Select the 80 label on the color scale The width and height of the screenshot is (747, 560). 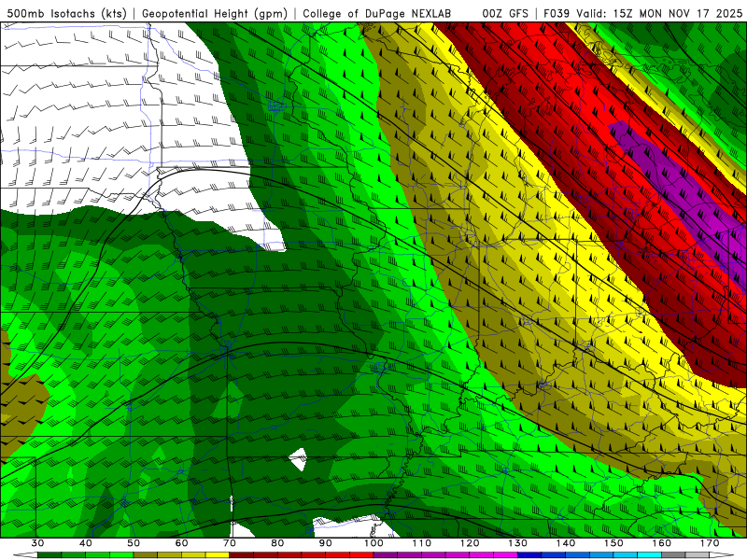pyautogui.click(x=277, y=543)
